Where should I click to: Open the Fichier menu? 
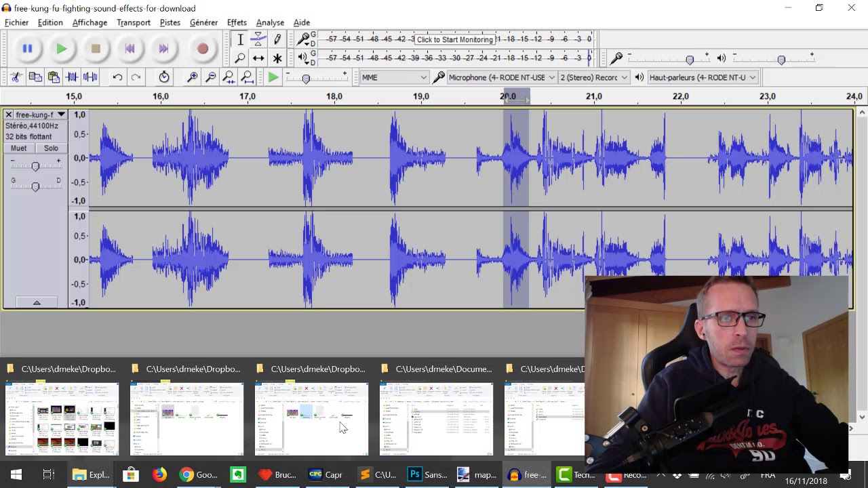pos(17,22)
